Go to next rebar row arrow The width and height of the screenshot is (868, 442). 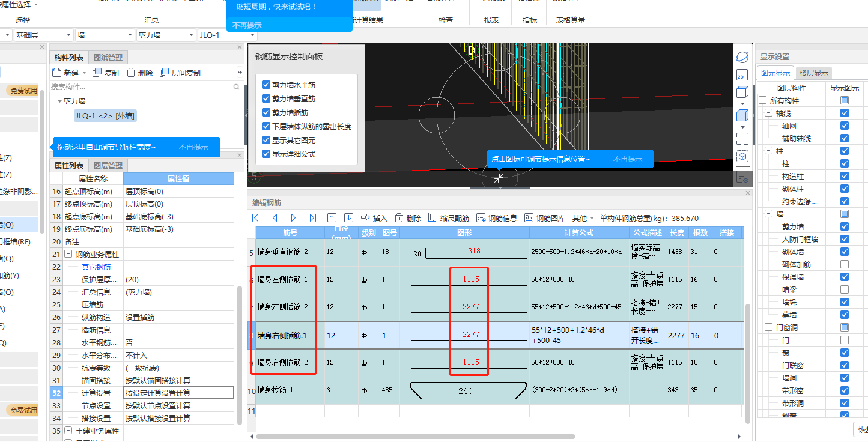293,218
